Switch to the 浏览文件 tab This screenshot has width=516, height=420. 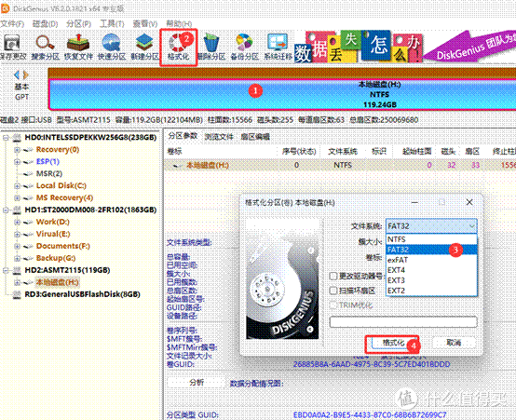(x=219, y=137)
